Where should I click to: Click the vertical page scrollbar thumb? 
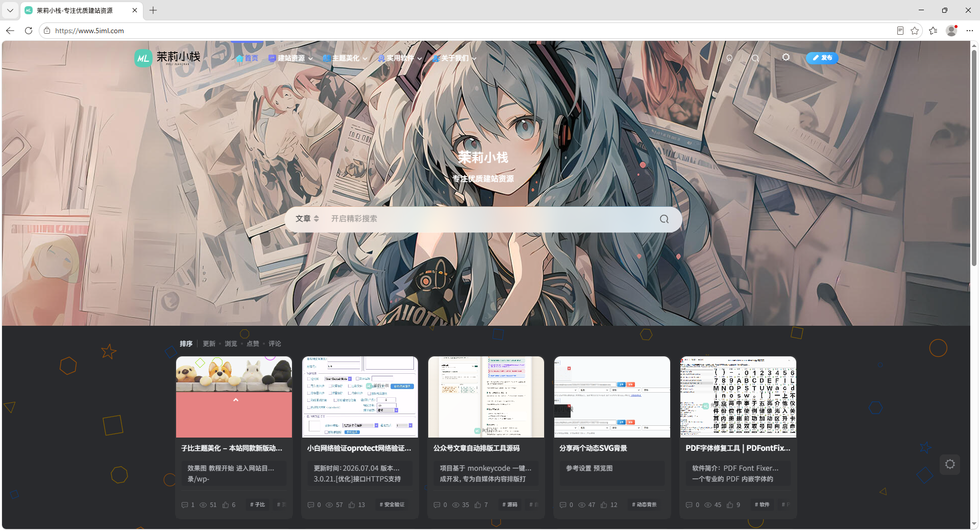(974, 157)
